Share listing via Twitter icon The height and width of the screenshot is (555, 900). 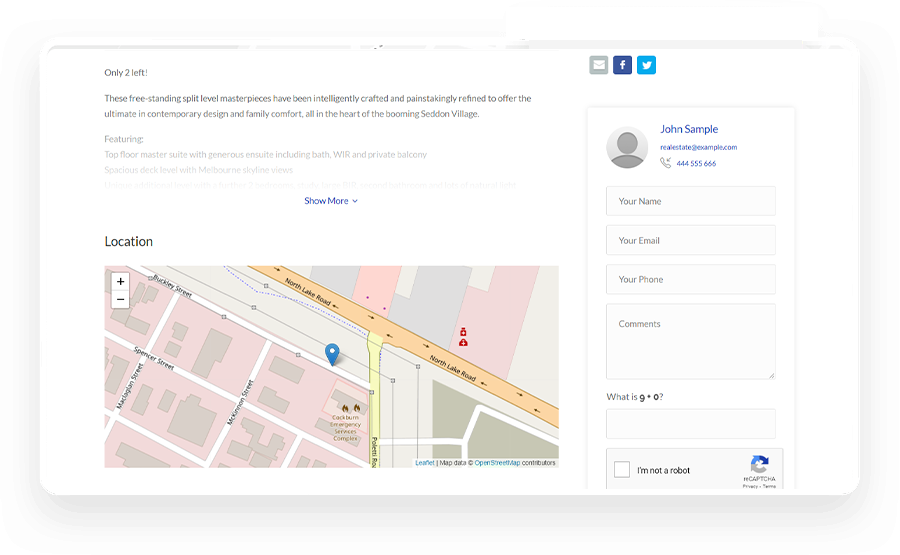click(x=647, y=65)
